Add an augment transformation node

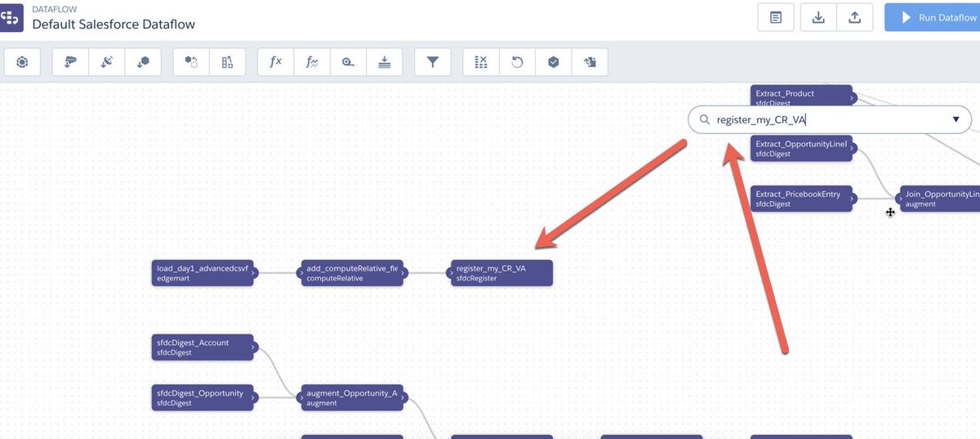pyautogui.click(x=227, y=62)
